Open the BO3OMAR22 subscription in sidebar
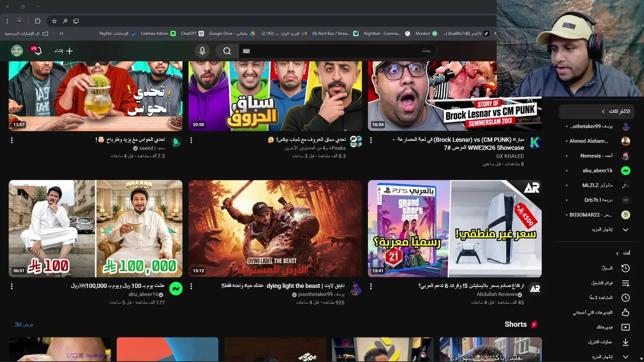 pyautogui.click(x=598, y=215)
